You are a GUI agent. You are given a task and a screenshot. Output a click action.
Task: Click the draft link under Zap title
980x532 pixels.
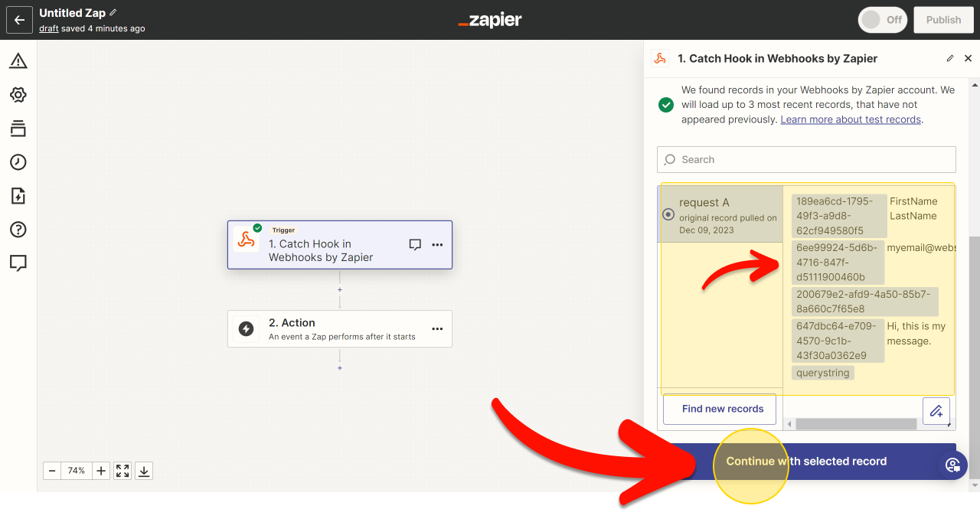click(49, 28)
